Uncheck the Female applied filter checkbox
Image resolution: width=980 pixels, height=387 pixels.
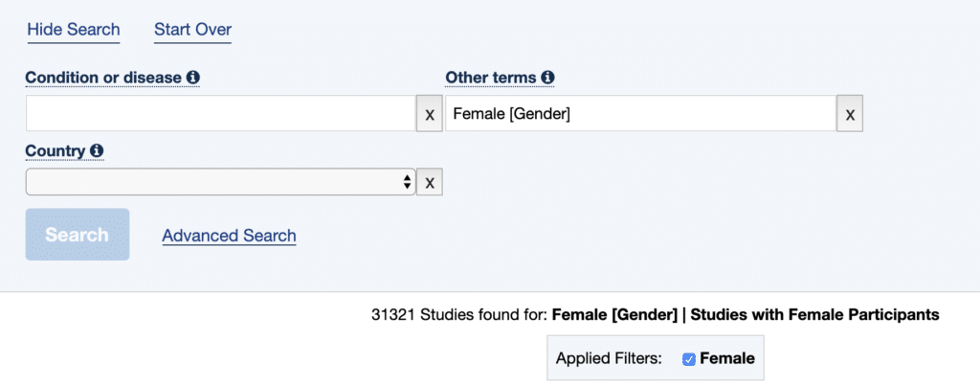(689, 359)
